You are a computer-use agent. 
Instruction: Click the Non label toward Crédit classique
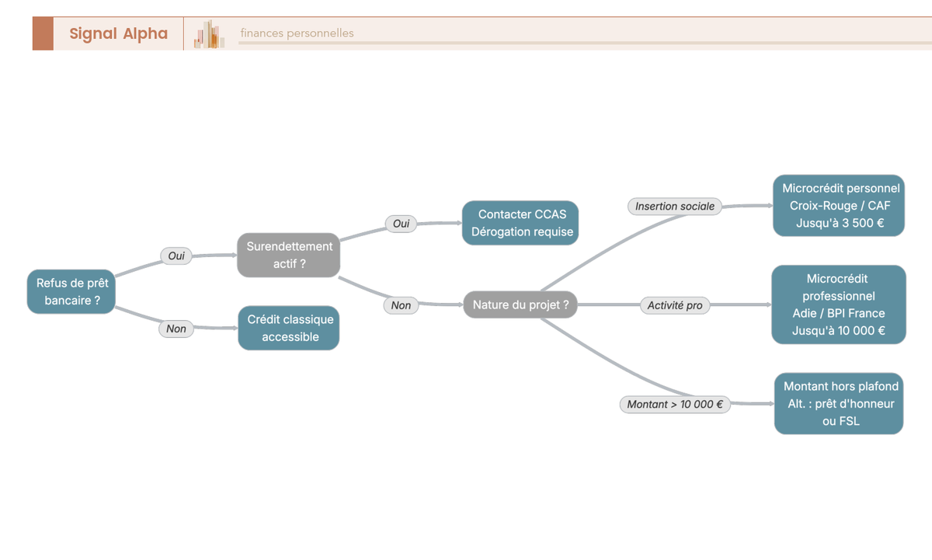tap(176, 329)
